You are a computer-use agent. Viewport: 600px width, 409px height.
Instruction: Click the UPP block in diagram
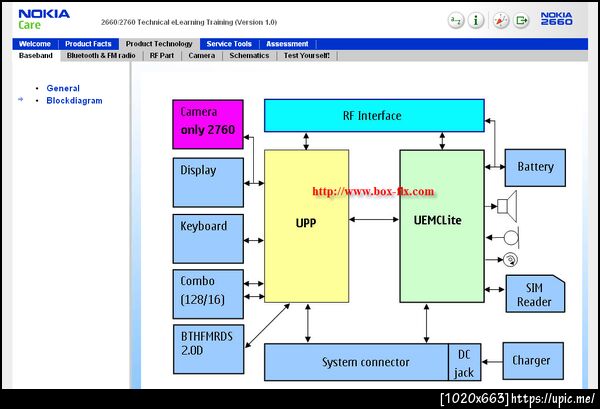tap(307, 226)
